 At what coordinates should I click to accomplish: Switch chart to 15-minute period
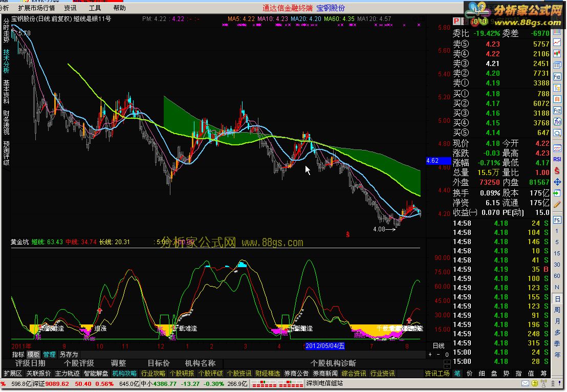(557, 253)
